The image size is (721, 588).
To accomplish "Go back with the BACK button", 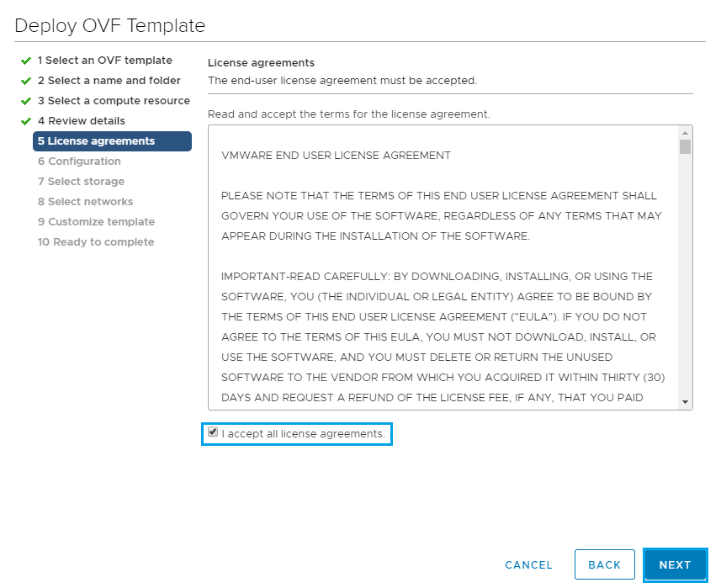I will [604, 565].
